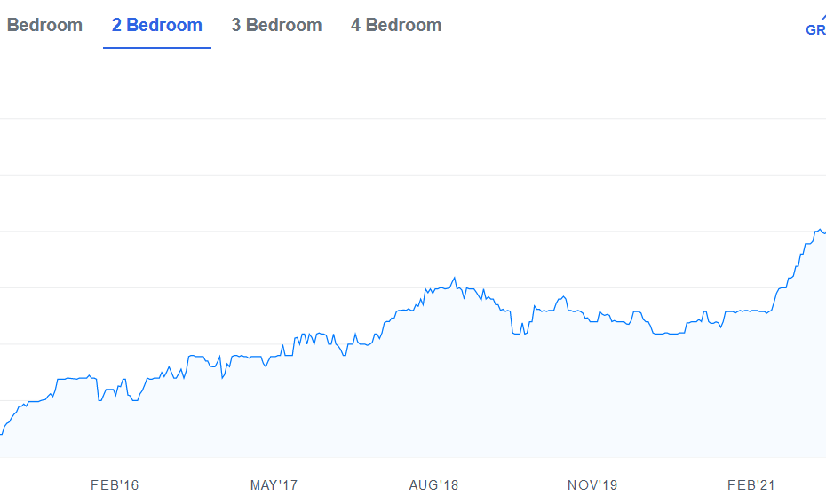Select the leftmost partially cut Bedroom tab

coord(44,25)
